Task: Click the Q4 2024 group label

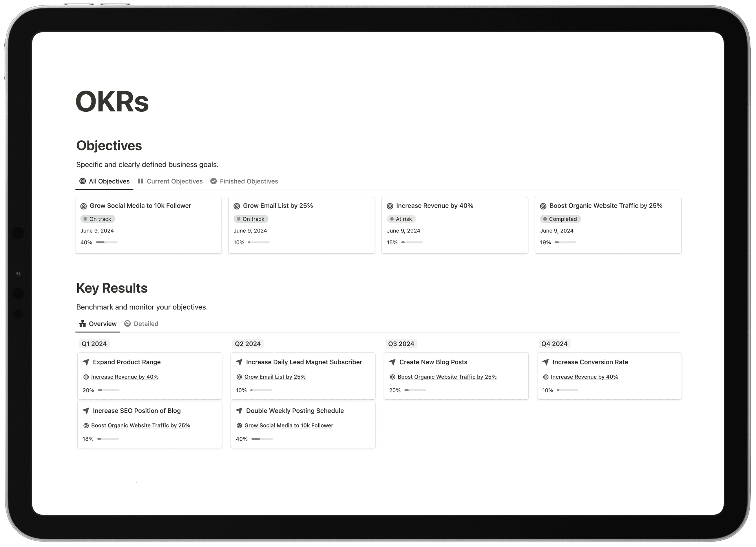Action: [x=554, y=344]
